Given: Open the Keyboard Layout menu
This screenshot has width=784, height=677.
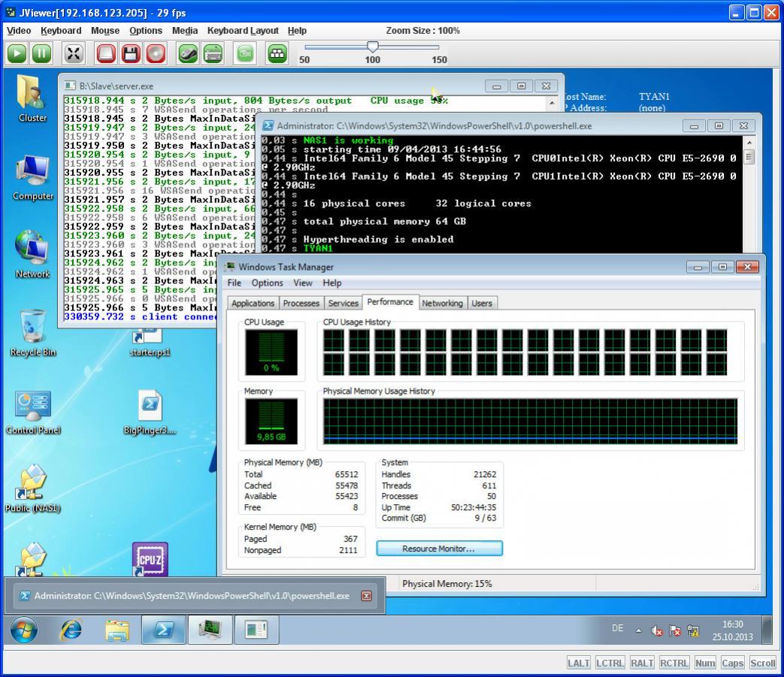Looking at the screenshot, I should 243,31.
